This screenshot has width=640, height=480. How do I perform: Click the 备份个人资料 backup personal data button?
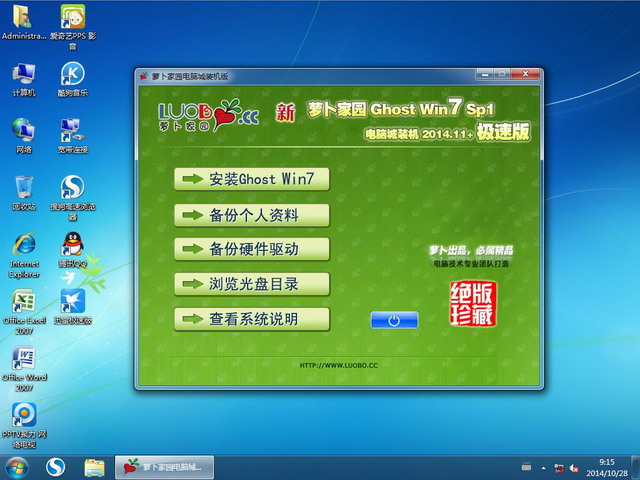click(252, 215)
